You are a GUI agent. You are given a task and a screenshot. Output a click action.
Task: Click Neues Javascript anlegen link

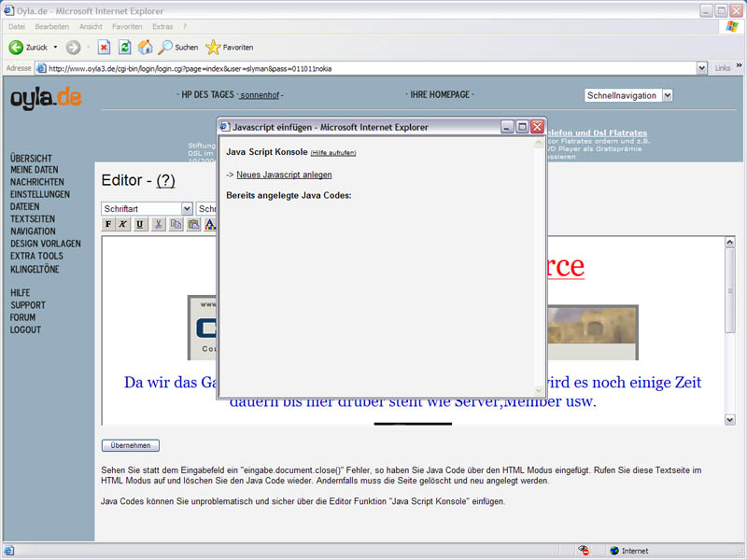(x=284, y=175)
